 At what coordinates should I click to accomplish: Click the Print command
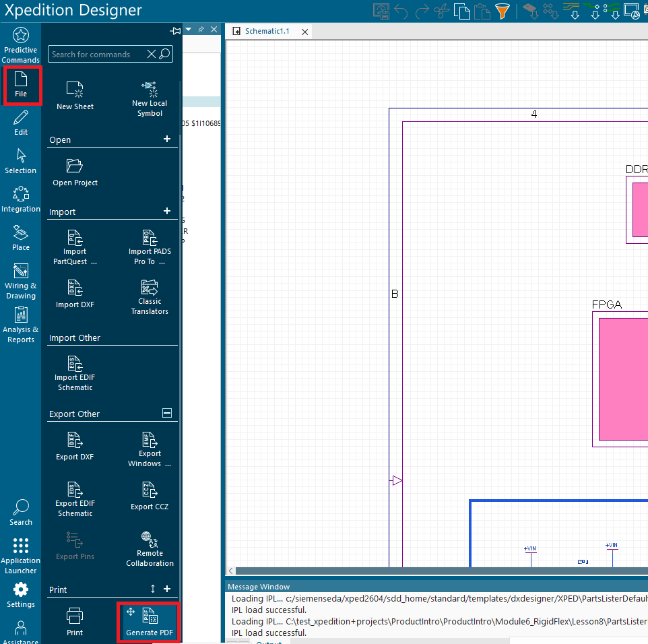[x=75, y=622]
